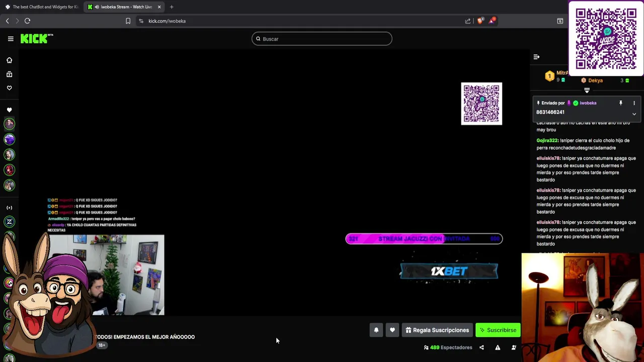The image size is (644, 362).
Task: Open the Following heart icon in sidebar
Action: [9, 88]
